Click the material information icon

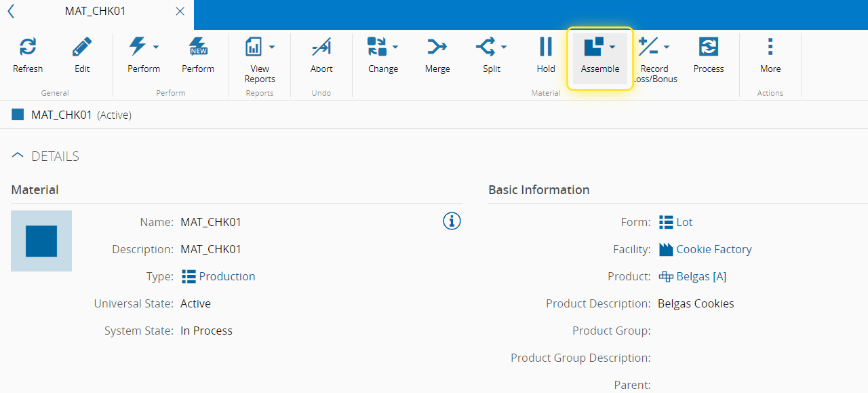(452, 221)
